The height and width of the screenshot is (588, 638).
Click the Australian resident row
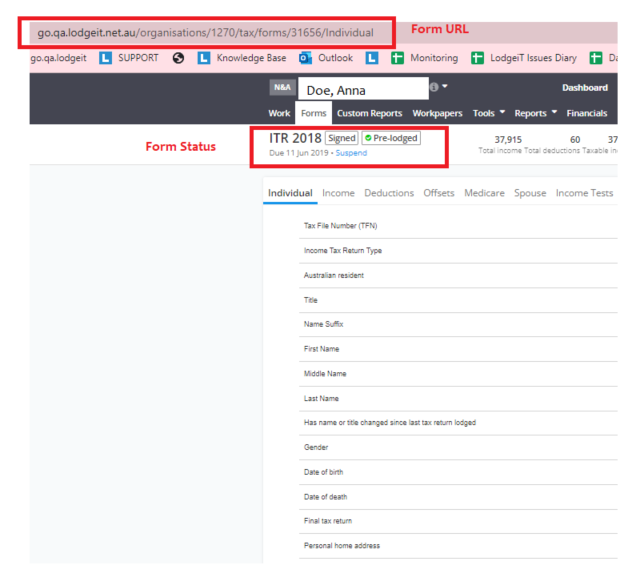458,275
